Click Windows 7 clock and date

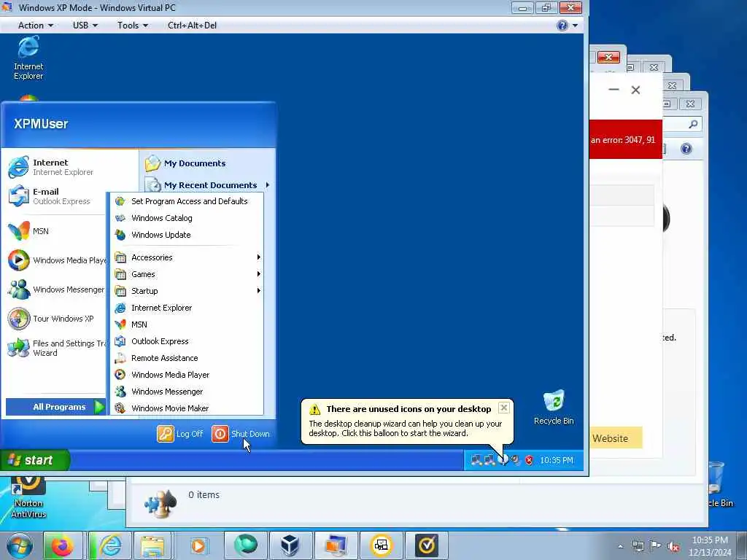(x=710, y=546)
